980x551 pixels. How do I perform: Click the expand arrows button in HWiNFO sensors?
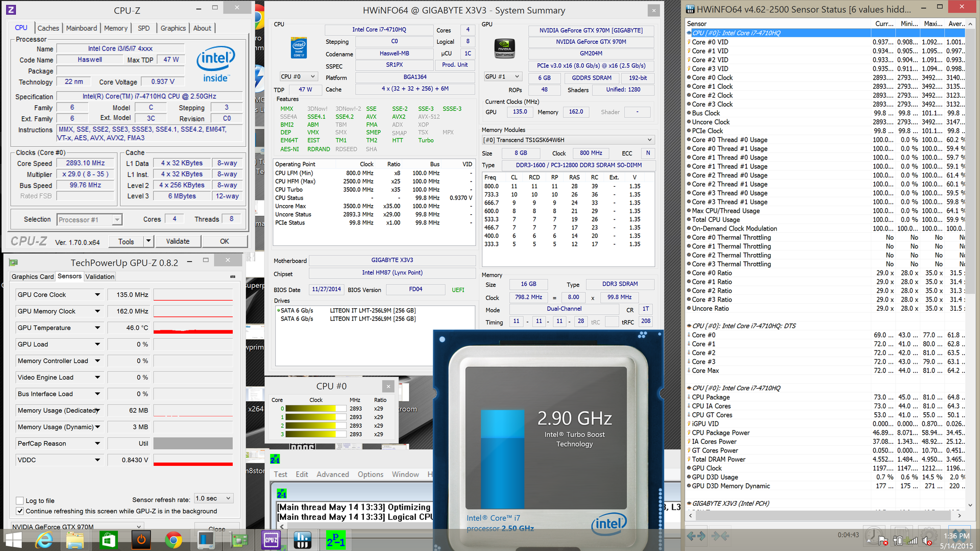(x=696, y=536)
